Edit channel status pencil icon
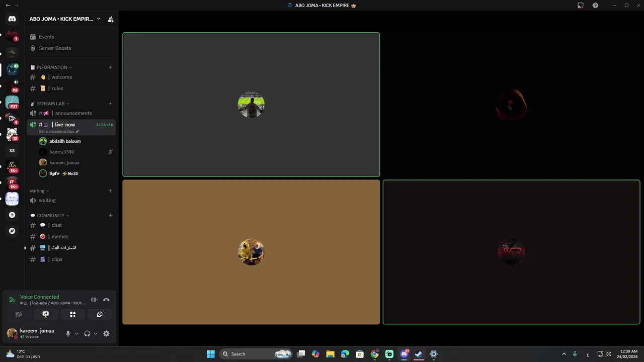 click(77, 132)
